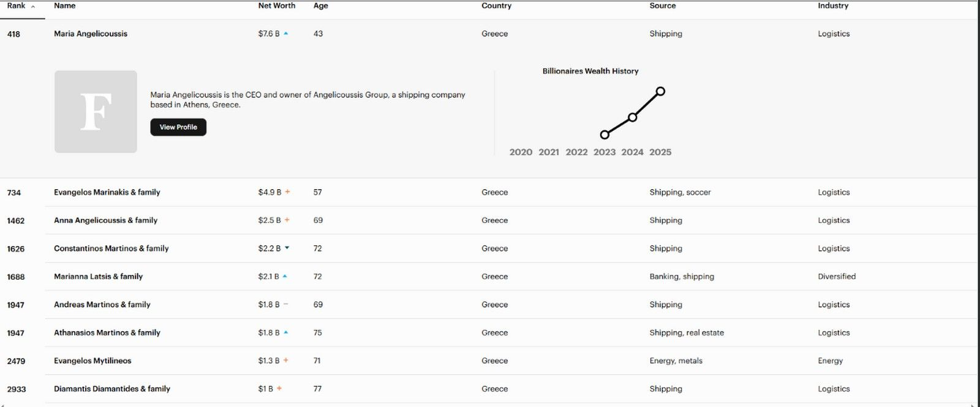Viewport: 980px width, 407px height.
Task: Sort by the Country column header
Action: (496, 6)
